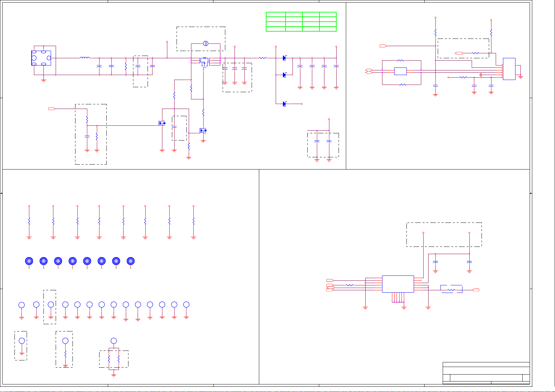Select the lone grounded test point in dashed box

point(22,341)
